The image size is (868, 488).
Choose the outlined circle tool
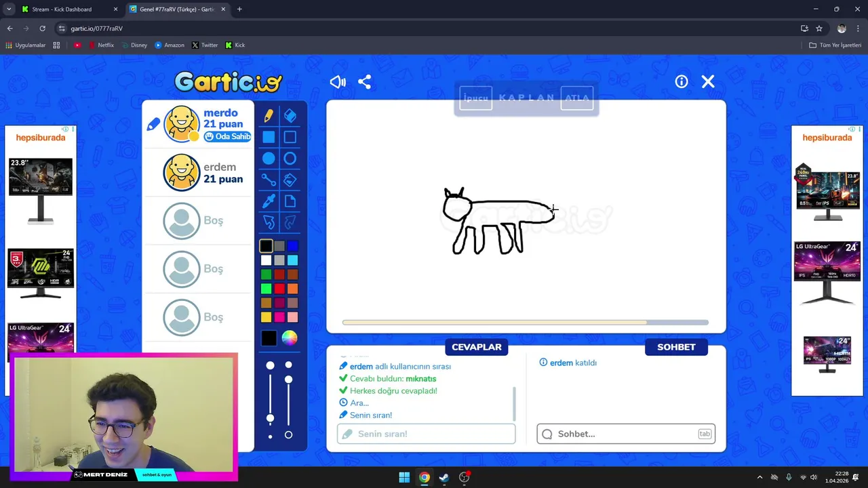tap(290, 159)
